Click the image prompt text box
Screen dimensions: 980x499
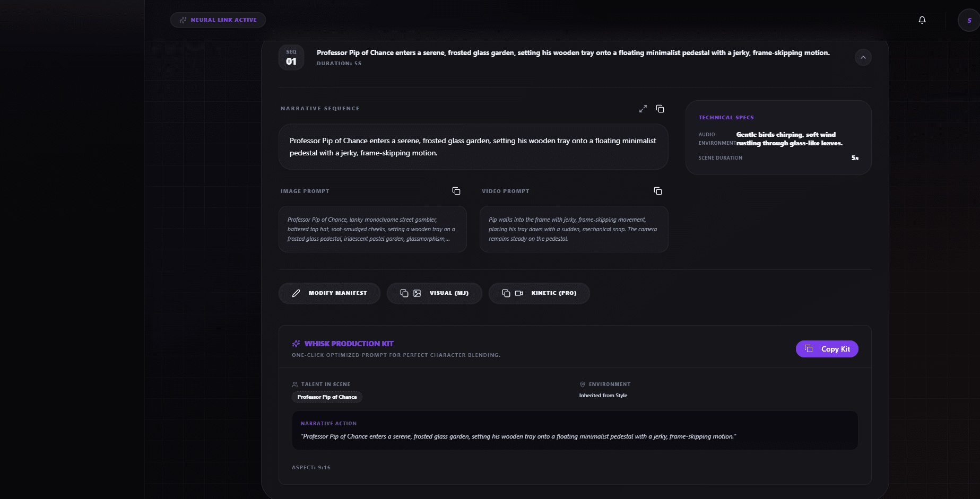[372, 229]
